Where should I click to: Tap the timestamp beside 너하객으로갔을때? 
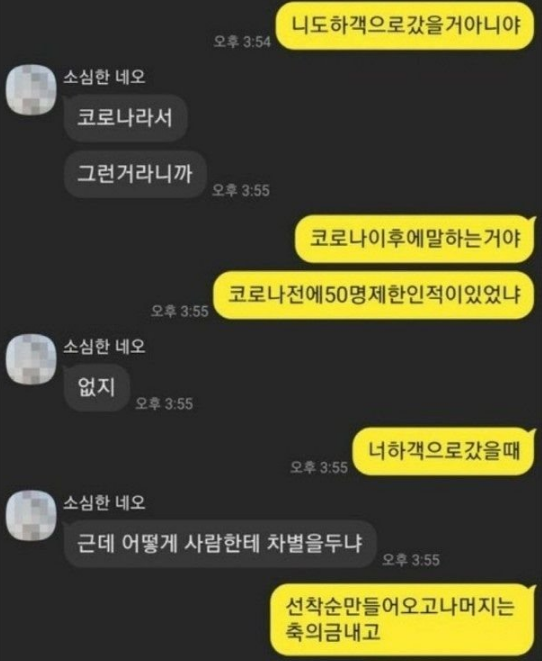coord(319,467)
